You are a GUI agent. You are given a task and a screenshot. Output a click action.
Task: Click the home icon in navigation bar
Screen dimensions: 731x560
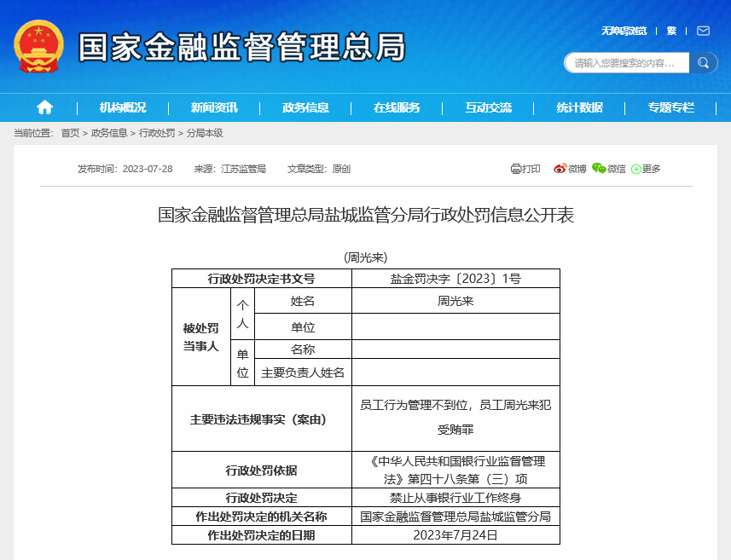44,107
